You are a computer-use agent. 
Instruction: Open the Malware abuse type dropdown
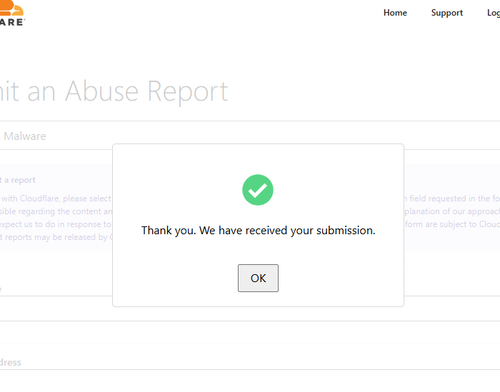click(250, 136)
